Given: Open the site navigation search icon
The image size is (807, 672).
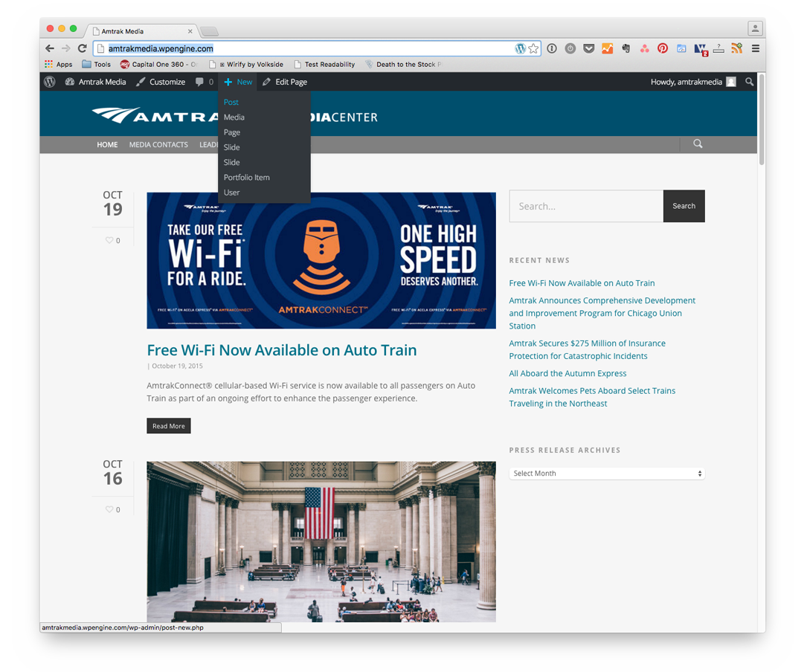Looking at the screenshot, I should coord(698,144).
